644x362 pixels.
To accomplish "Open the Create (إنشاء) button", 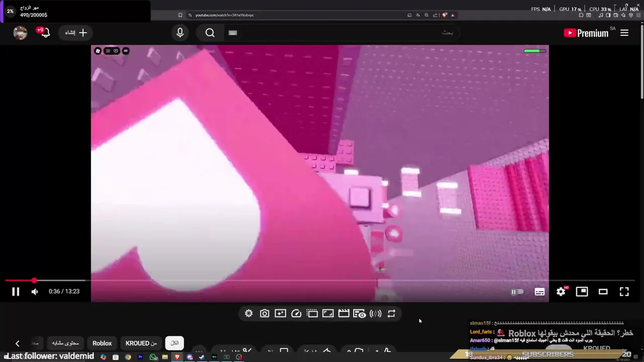I will click(x=76, y=33).
